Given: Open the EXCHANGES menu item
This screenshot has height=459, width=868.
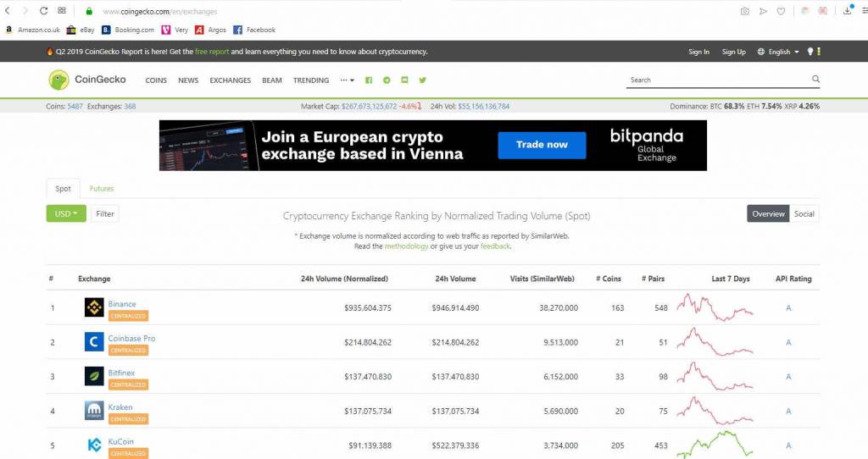Looking at the screenshot, I should pos(230,80).
